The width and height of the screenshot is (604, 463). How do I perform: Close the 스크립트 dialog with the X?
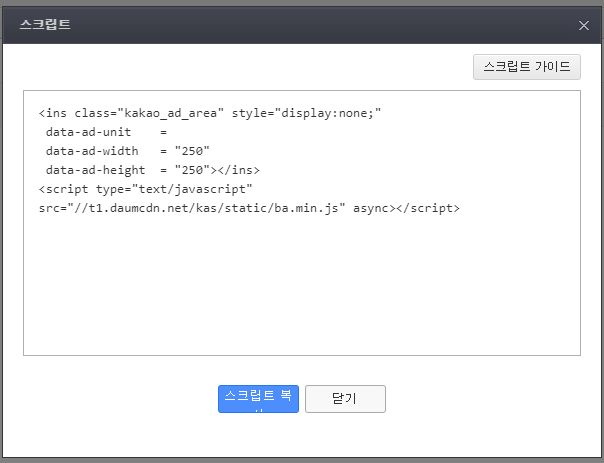click(x=584, y=25)
